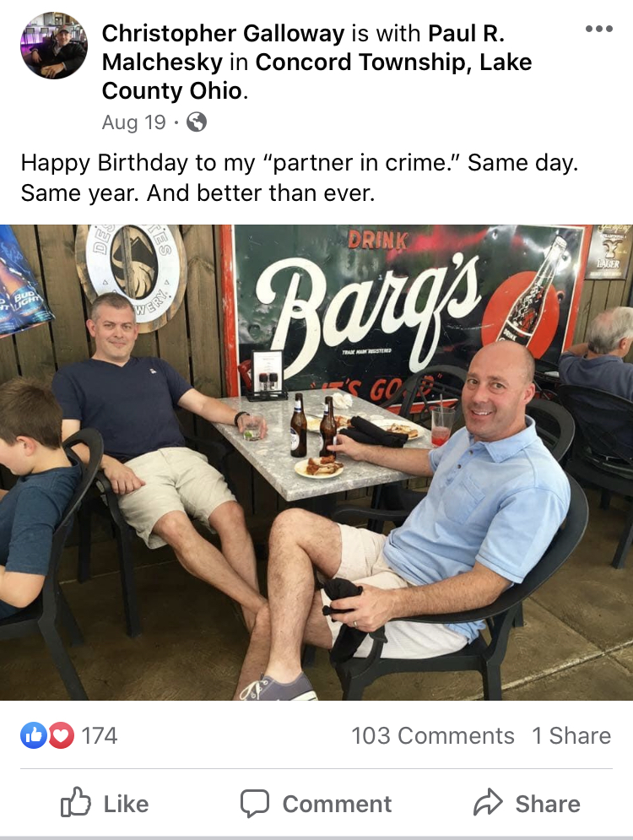633x840 pixels.
Task: Click the Happy Birthday post caption text
Action: (x=300, y=177)
